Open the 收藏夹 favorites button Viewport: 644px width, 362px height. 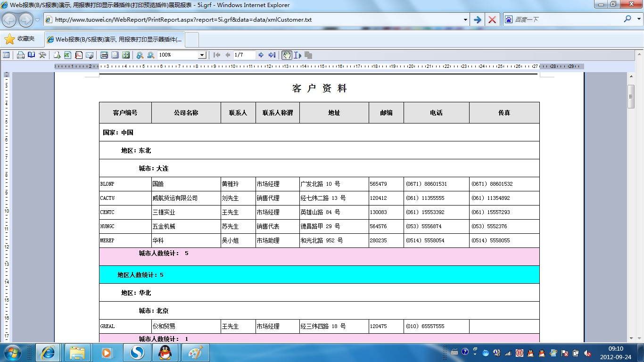(20, 39)
